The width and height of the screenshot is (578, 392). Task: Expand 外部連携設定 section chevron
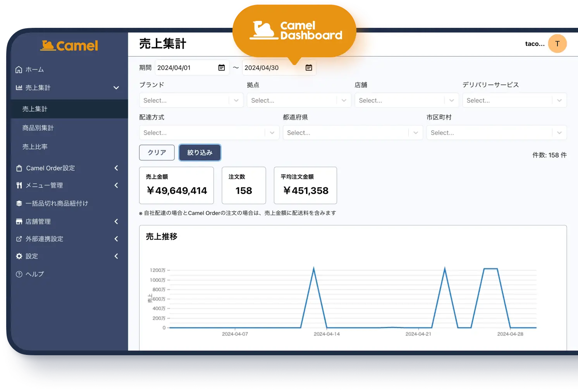116,239
